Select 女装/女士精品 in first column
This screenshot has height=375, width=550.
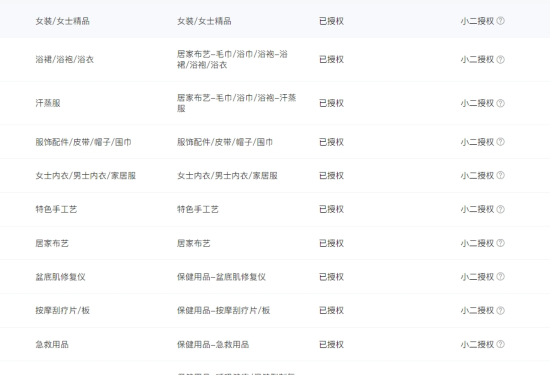pos(62,21)
